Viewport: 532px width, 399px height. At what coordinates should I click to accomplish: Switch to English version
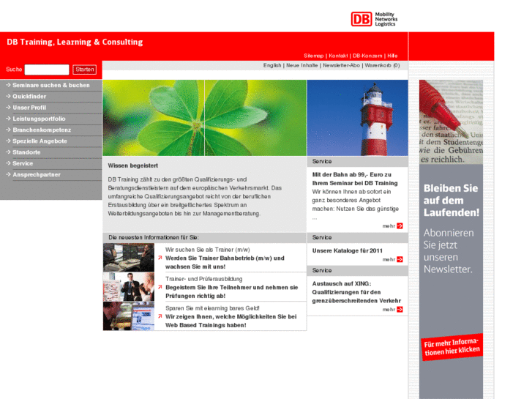click(x=272, y=65)
